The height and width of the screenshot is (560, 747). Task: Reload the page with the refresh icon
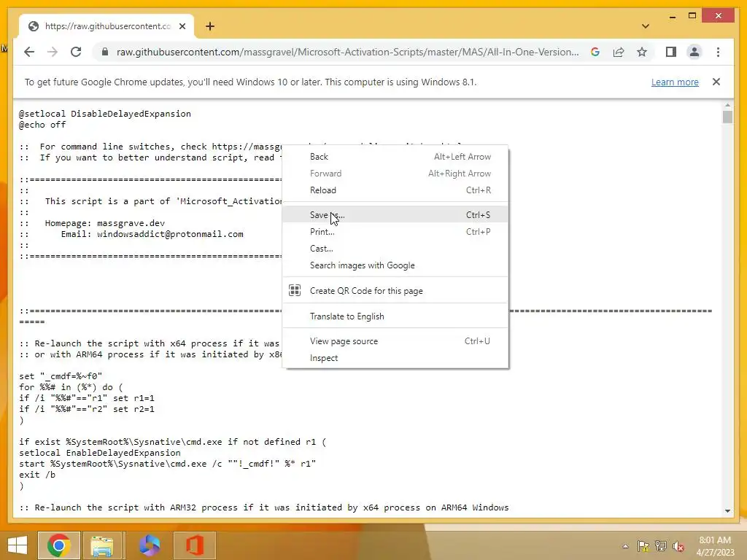[76, 52]
